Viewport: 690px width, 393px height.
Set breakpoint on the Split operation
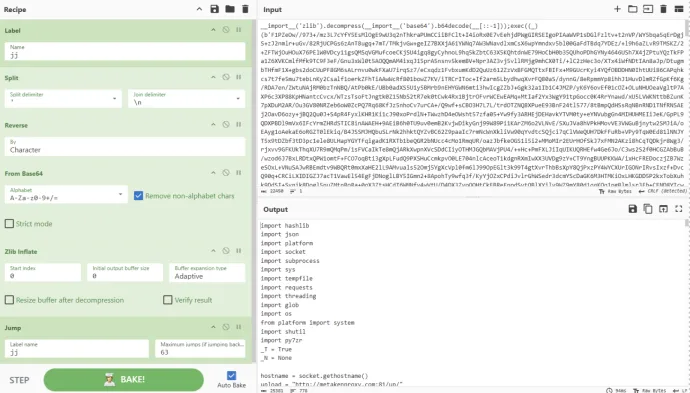pyautogui.click(x=239, y=77)
